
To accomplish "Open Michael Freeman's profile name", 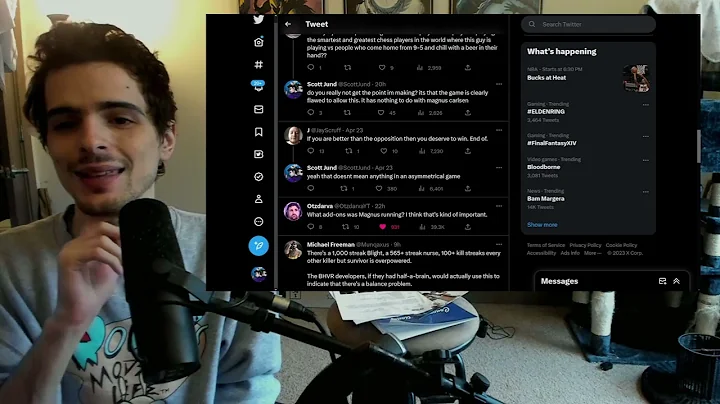I will pos(330,245).
